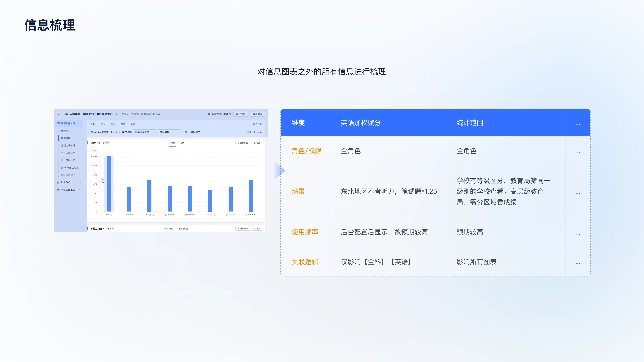Click the 单校学情 button
The image size is (644, 362).
click(241, 114)
